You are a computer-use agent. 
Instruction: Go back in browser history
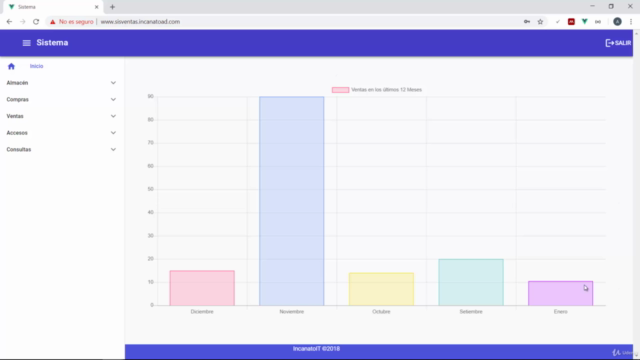[9, 22]
